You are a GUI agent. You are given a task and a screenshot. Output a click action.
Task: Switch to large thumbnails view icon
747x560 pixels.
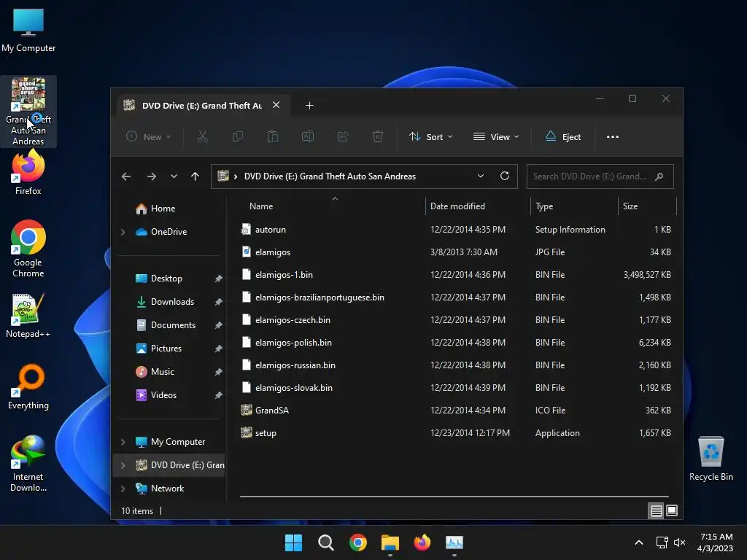(x=672, y=511)
